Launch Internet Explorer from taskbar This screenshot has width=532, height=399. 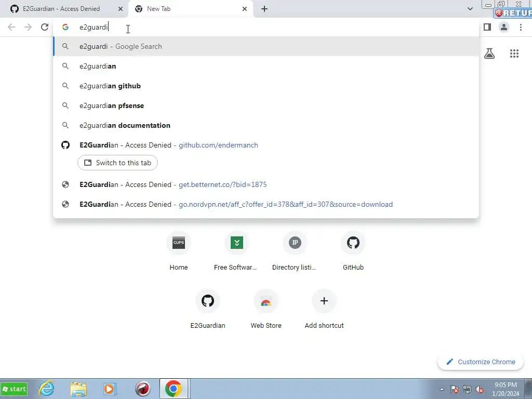coord(46,389)
